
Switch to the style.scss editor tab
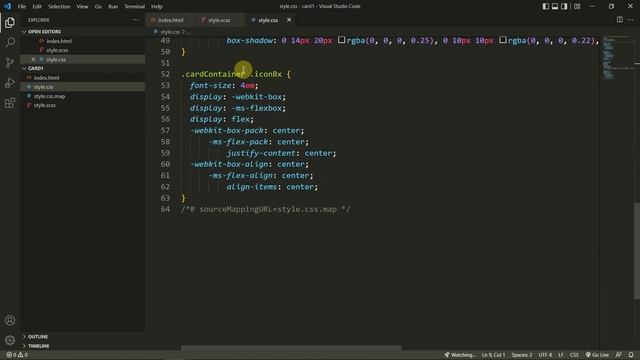219,20
